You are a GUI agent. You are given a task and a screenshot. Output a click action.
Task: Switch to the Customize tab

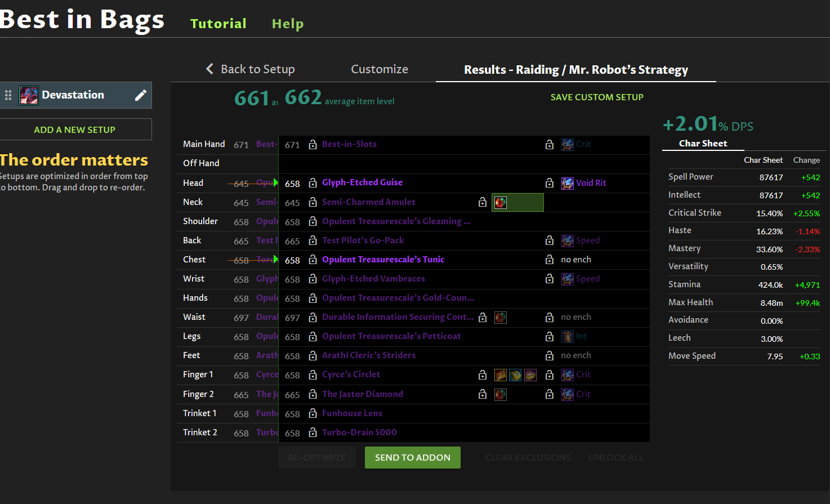pyautogui.click(x=380, y=69)
